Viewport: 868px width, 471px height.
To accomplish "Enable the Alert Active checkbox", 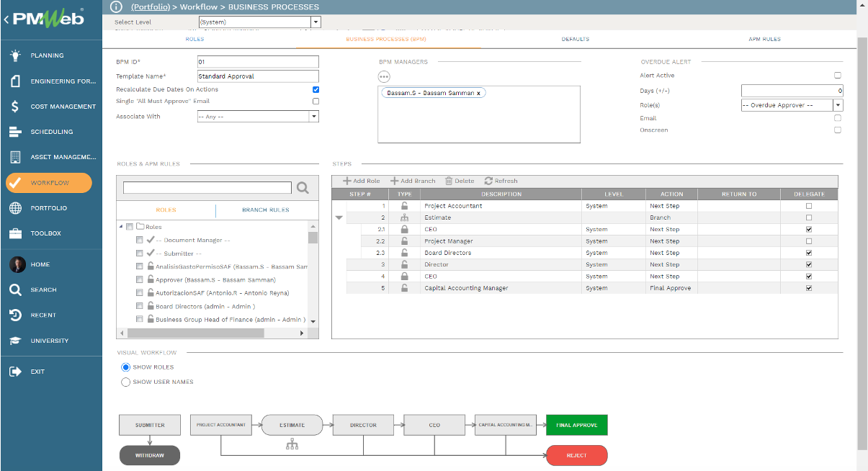I will click(837, 76).
